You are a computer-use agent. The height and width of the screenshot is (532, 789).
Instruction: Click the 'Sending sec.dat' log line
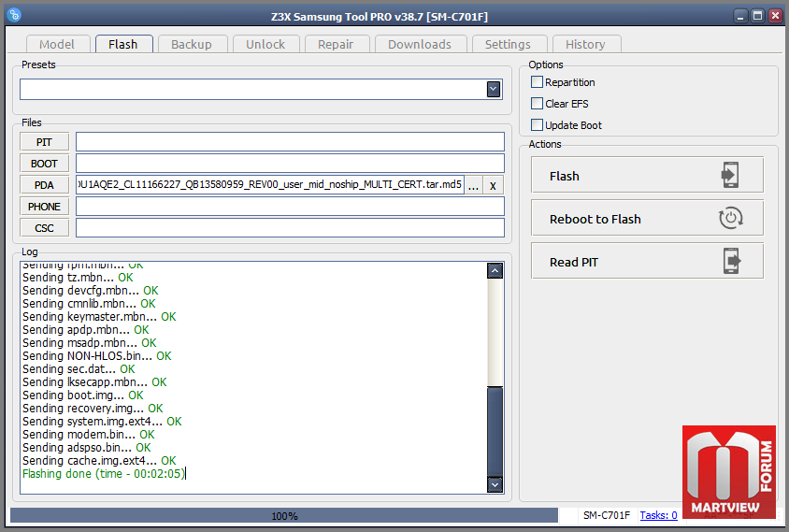[x=79, y=369]
